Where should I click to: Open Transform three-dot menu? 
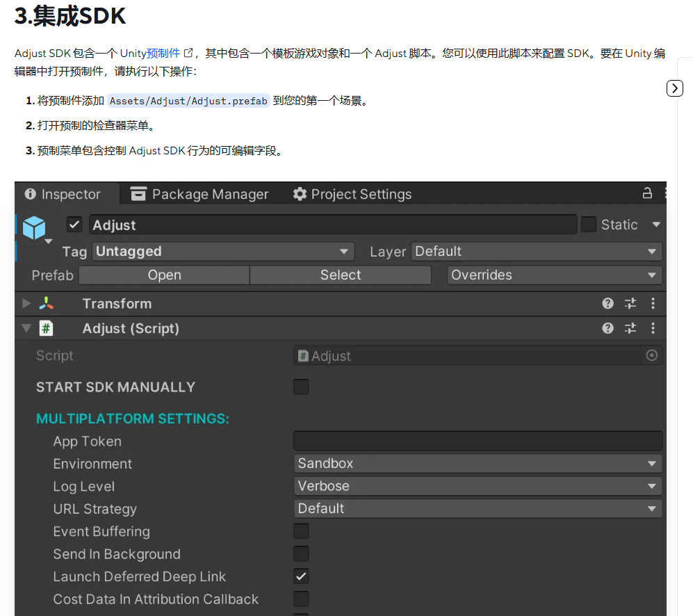pos(653,303)
